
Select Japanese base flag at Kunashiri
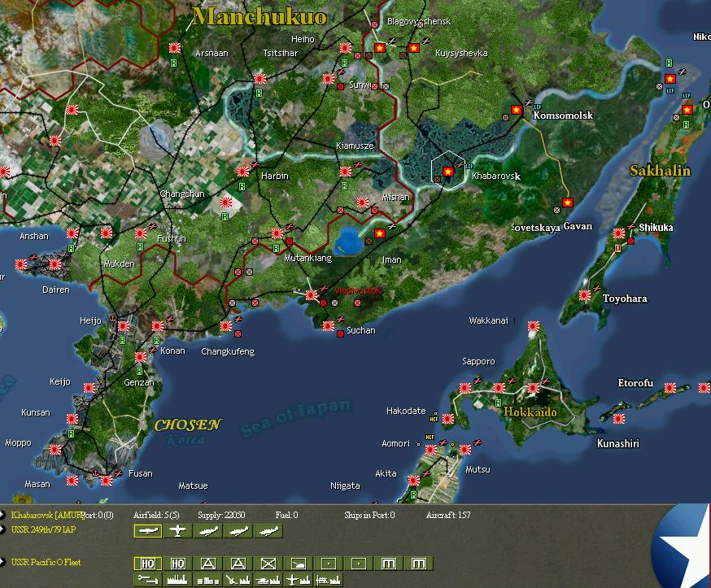pos(619,419)
